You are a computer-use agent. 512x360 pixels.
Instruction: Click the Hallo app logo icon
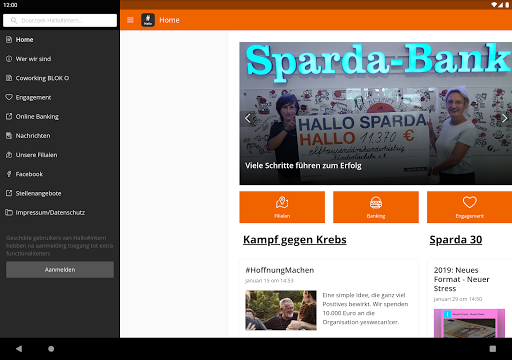(148, 20)
